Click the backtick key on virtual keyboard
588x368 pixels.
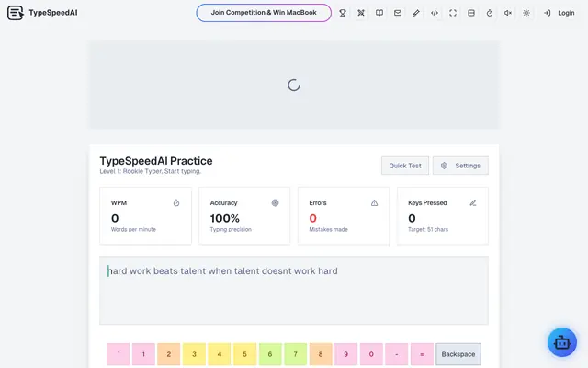(119, 354)
